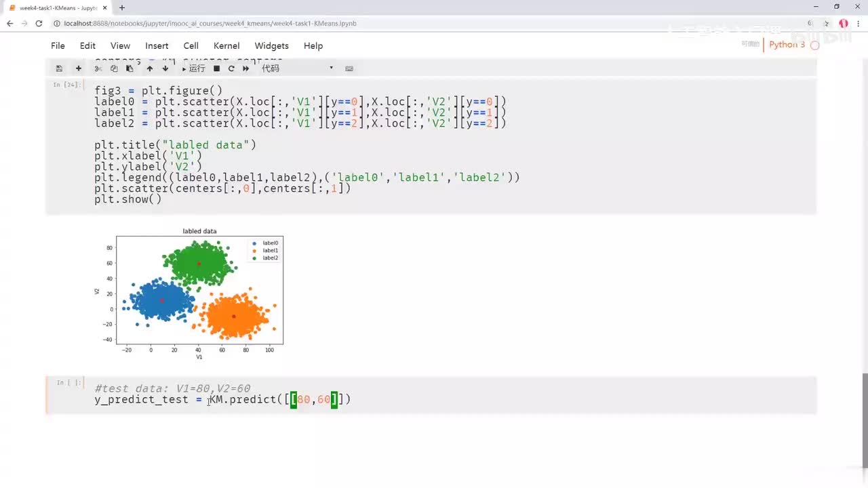Open the command palette keyboard icon
This screenshot has width=868, height=488.
pos(349,68)
